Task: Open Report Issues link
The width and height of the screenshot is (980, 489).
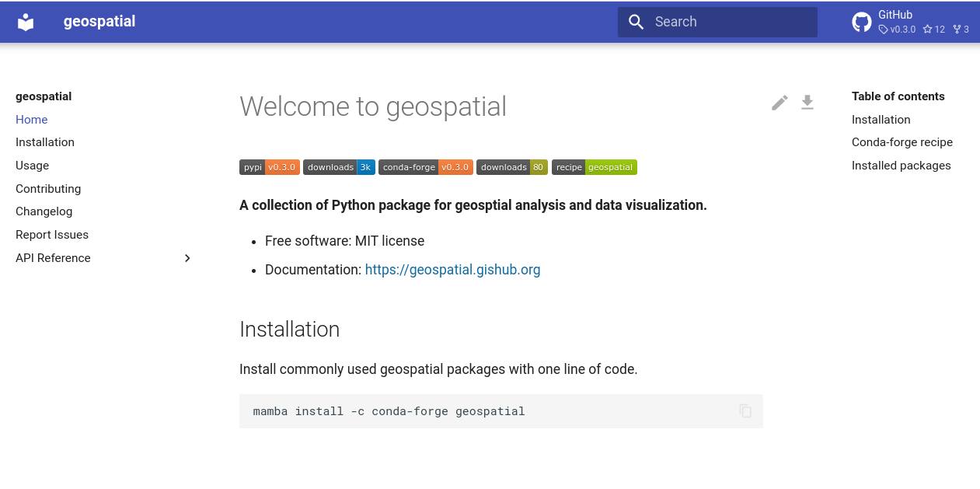Action: [52, 235]
